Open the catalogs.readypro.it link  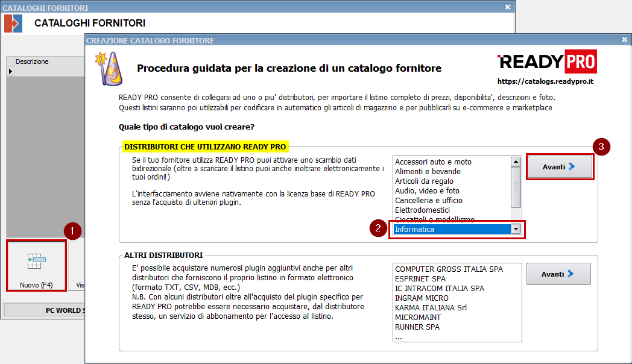click(545, 81)
